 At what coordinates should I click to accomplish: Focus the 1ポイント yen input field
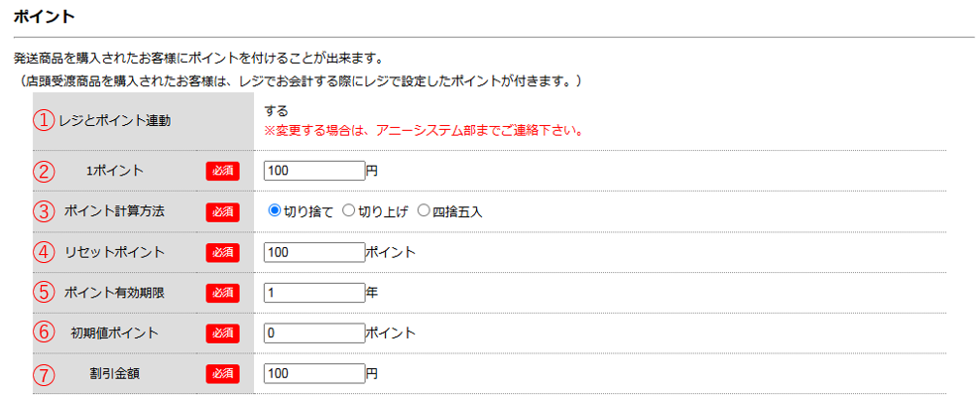[314, 171]
